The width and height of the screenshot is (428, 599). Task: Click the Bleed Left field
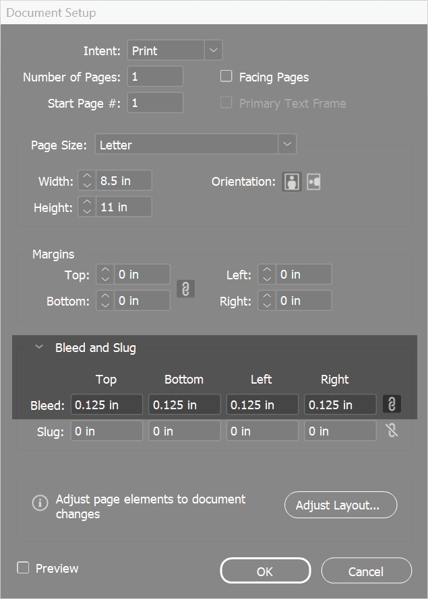[263, 404]
